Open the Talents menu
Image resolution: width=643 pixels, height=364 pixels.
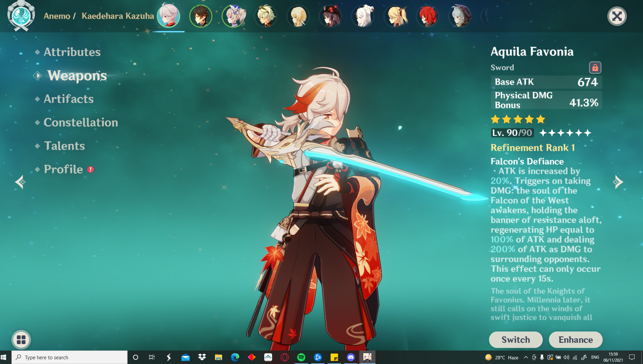64,146
